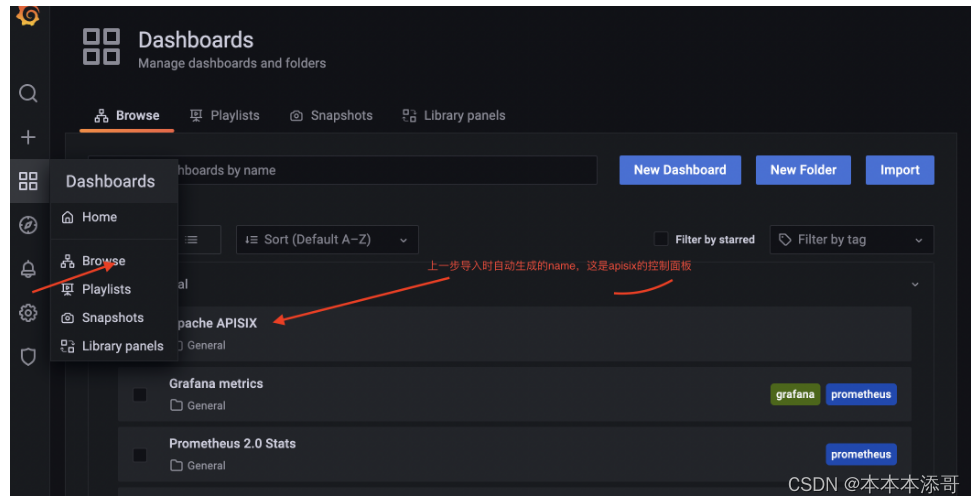The height and width of the screenshot is (504, 976).
Task: Open the Alerting bell icon
Action: point(28,269)
